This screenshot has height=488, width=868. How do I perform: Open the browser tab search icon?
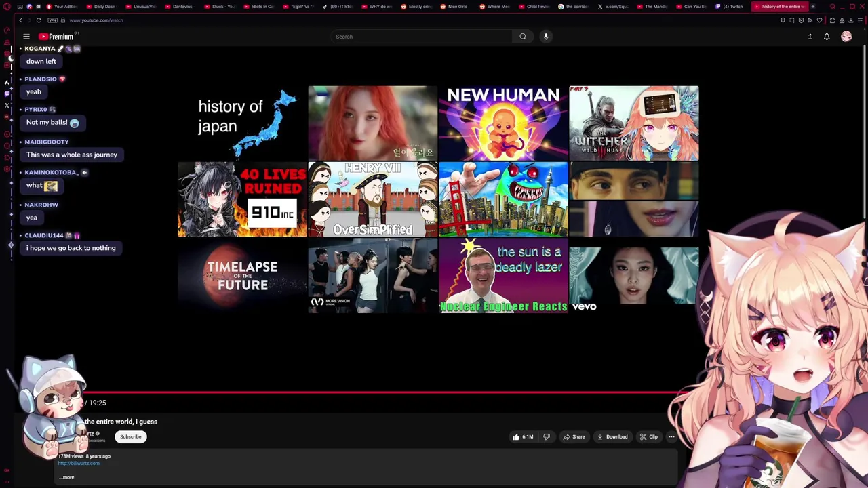[832, 7]
